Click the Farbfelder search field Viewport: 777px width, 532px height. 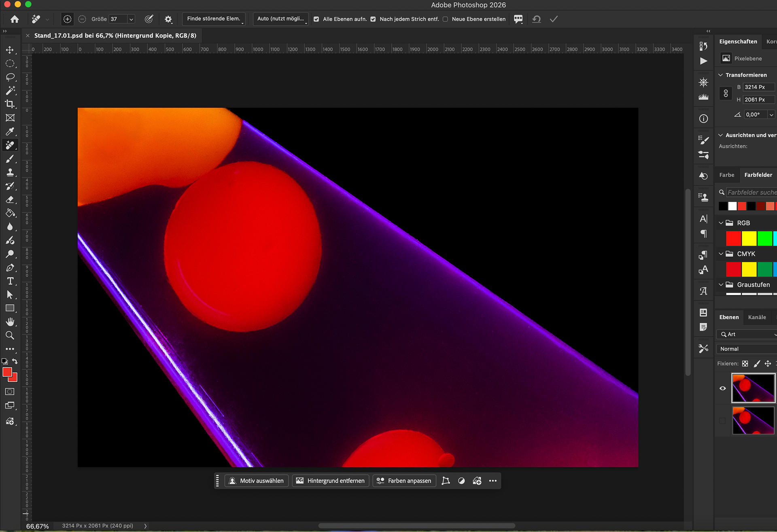pos(751,192)
